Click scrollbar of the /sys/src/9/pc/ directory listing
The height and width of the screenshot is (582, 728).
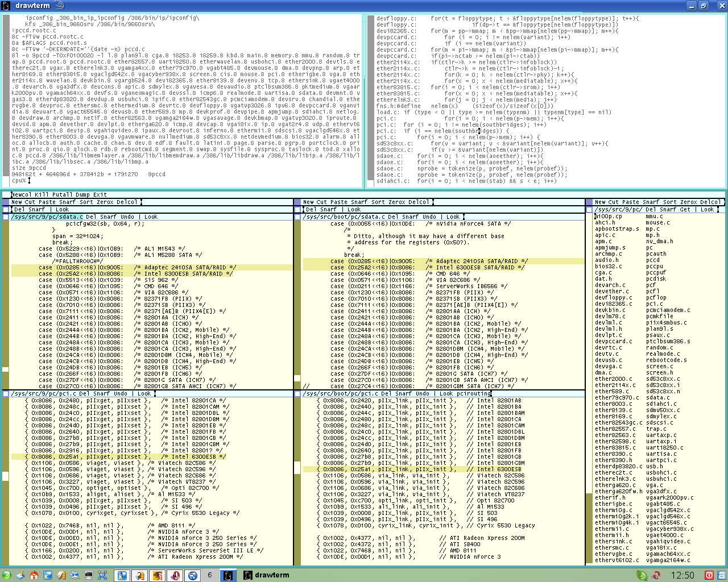click(589, 388)
